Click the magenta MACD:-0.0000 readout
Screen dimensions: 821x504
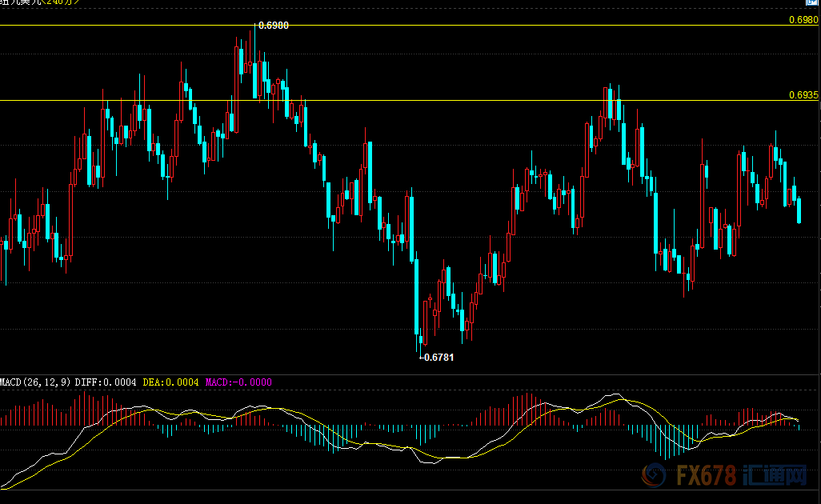tap(238, 382)
